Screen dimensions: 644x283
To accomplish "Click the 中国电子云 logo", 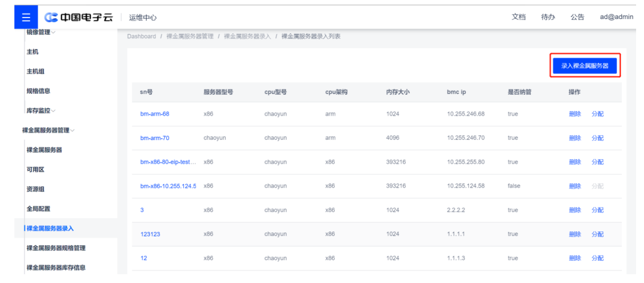I will coord(79,18).
